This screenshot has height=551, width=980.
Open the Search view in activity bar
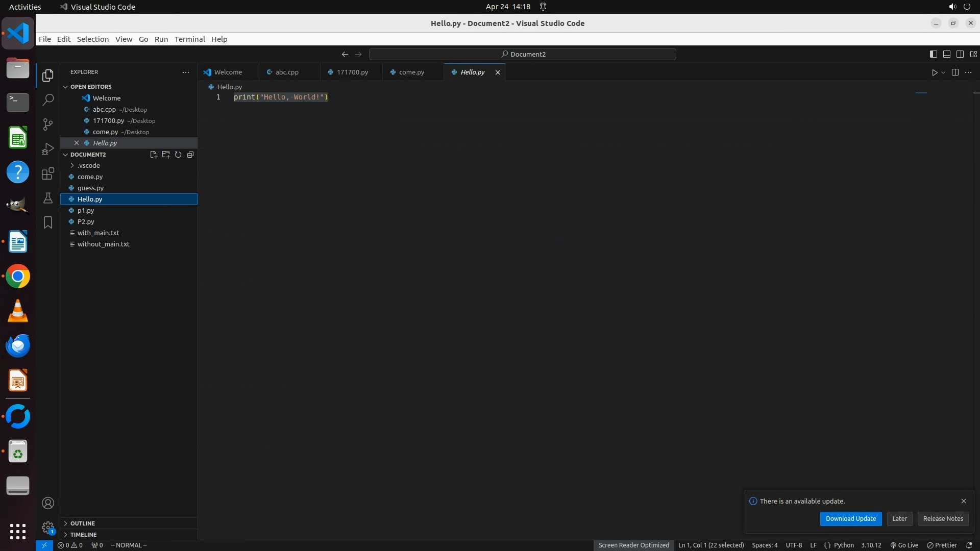click(48, 100)
